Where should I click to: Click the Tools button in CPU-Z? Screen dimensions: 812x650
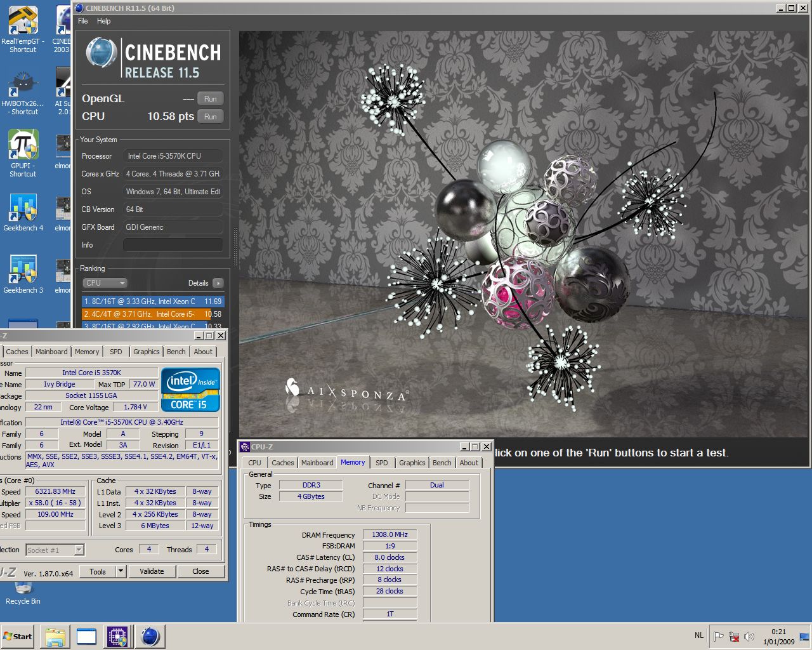(x=98, y=571)
